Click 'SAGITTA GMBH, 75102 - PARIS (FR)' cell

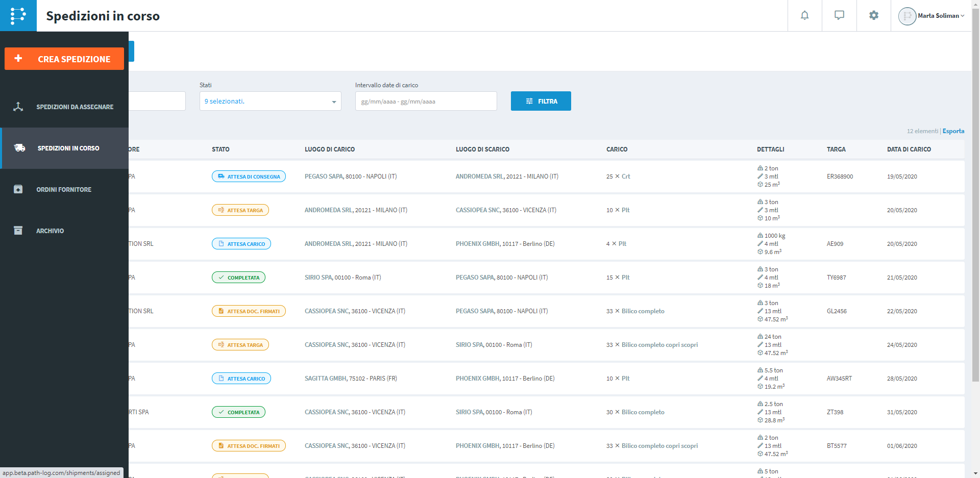(351, 379)
